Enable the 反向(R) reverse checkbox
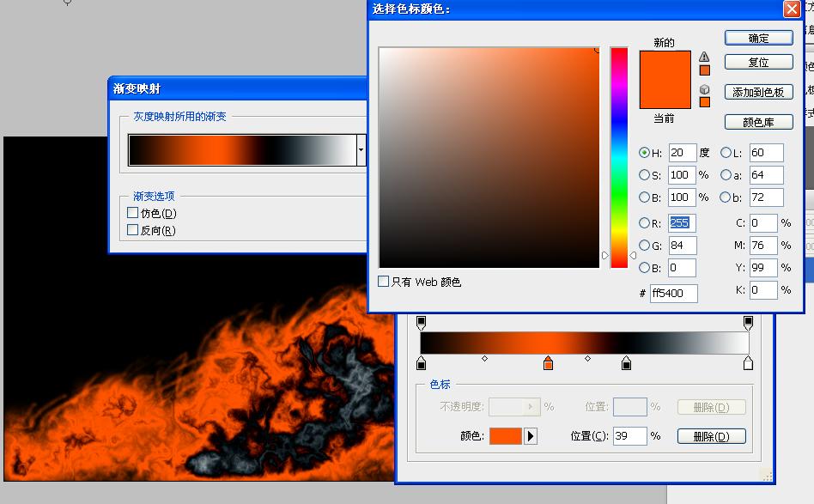This screenshot has width=814, height=504. 132,230
